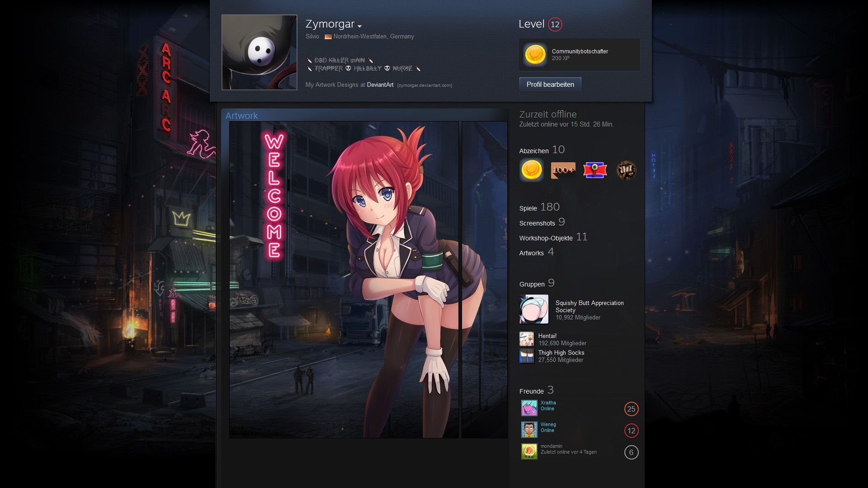Click the Level 12 badge circle
This screenshot has width=868, height=488.
pyautogui.click(x=555, y=24)
